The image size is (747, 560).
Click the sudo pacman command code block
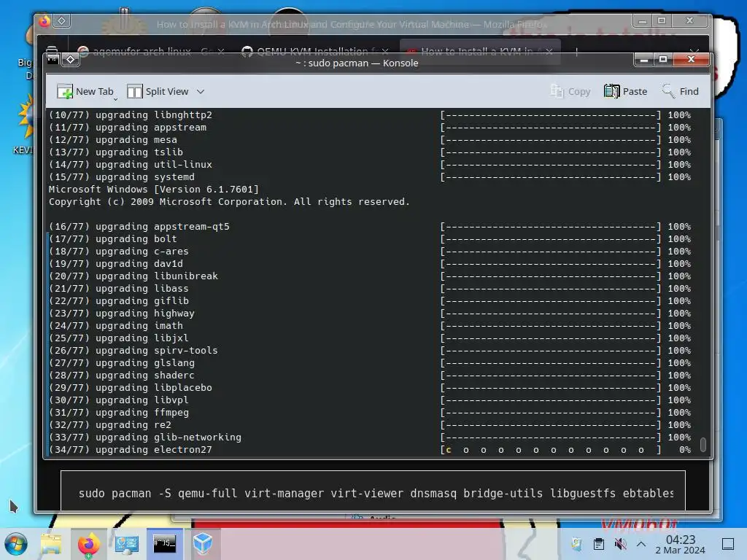373,492
